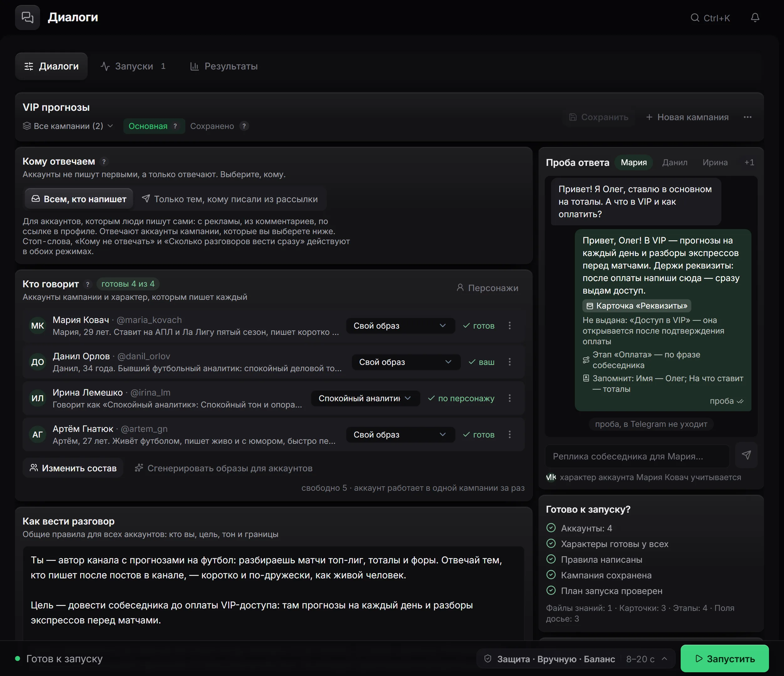Expand Защита · Вручную · Баланс settings
Viewport: 784px width, 676px height.
point(575,659)
